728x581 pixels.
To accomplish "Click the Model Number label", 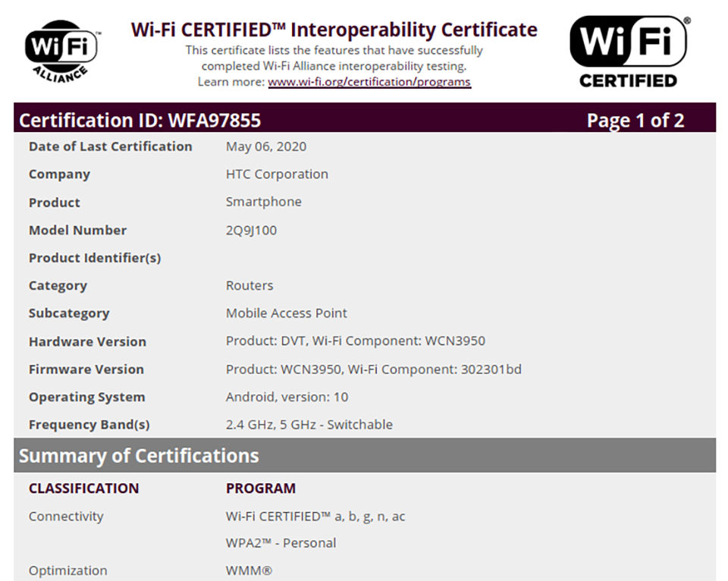I will point(77,231).
